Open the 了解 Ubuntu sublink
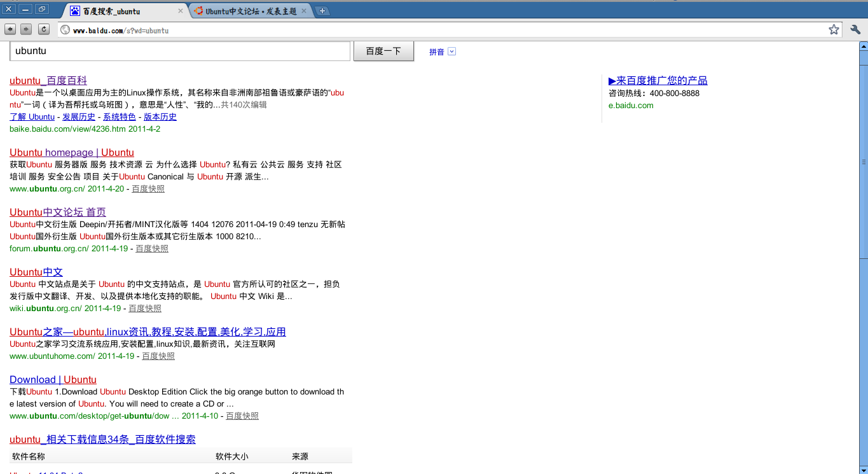Image resolution: width=868 pixels, height=474 pixels. click(32, 117)
